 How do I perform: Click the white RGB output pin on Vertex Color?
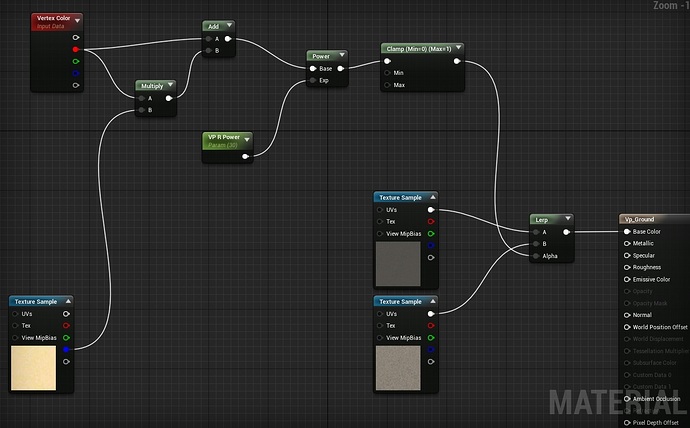[x=76, y=37]
